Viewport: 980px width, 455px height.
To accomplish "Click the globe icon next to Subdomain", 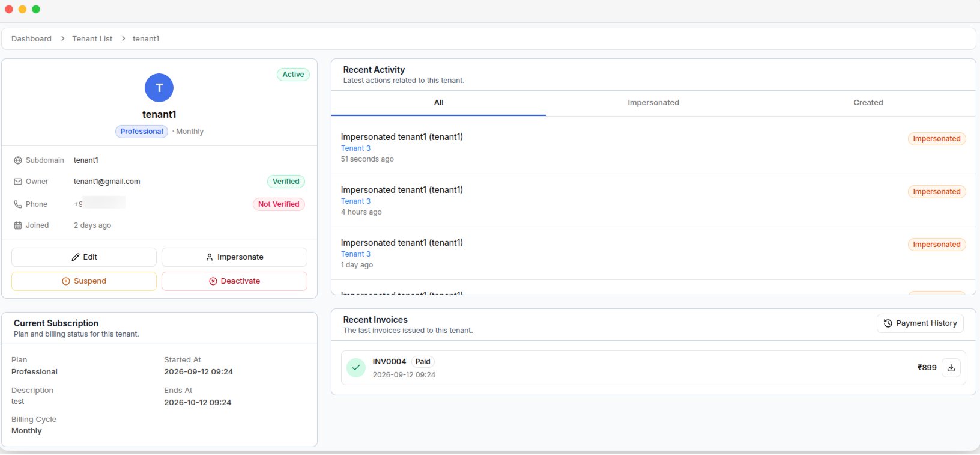I will pos(18,160).
